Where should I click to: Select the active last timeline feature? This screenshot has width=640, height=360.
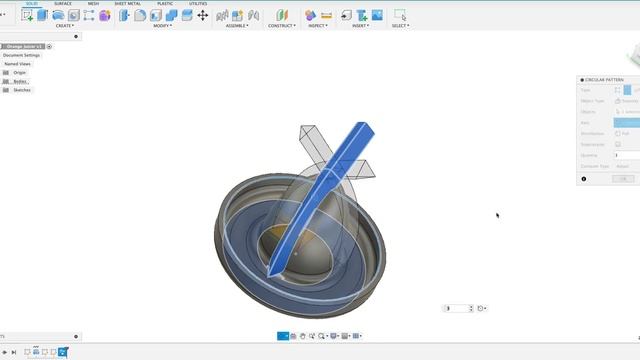[x=62, y=352]
